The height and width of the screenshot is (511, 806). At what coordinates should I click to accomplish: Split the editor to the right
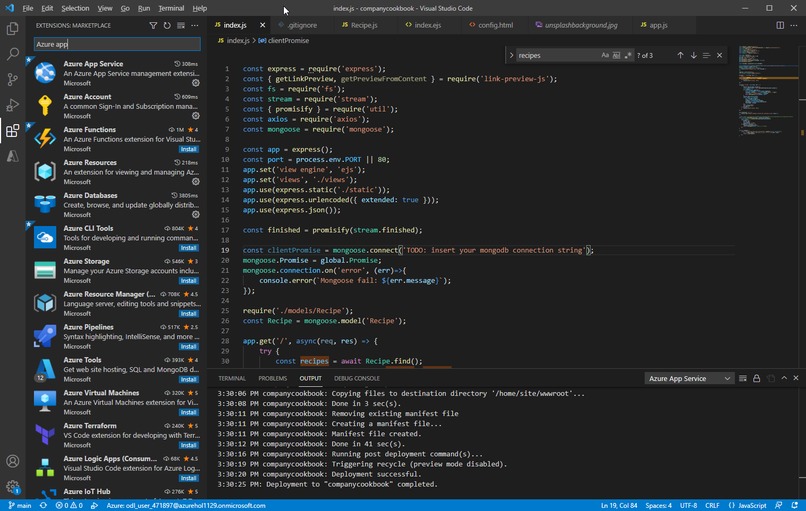tap(780, 25)
